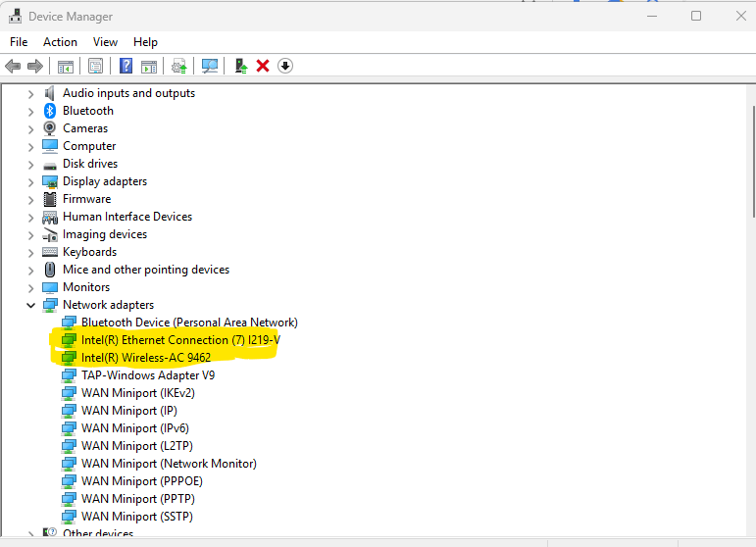Select TAP-Windows Adapter V9

(148, 375)
